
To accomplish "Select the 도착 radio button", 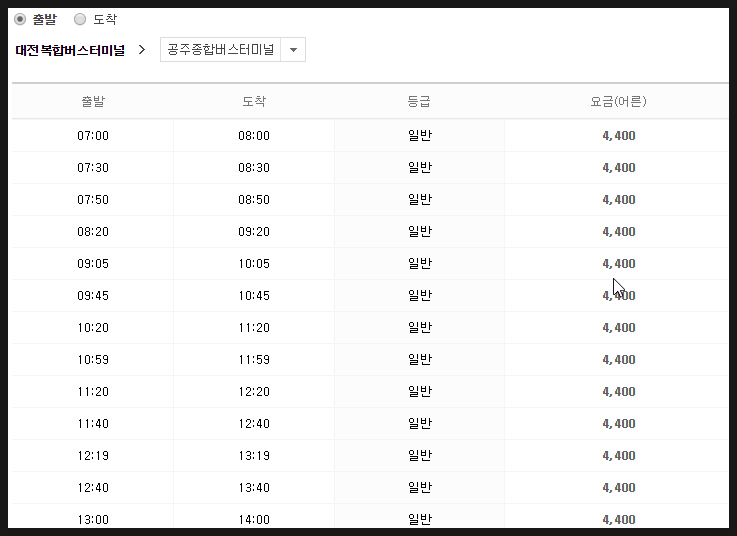I will coord(80,19).
